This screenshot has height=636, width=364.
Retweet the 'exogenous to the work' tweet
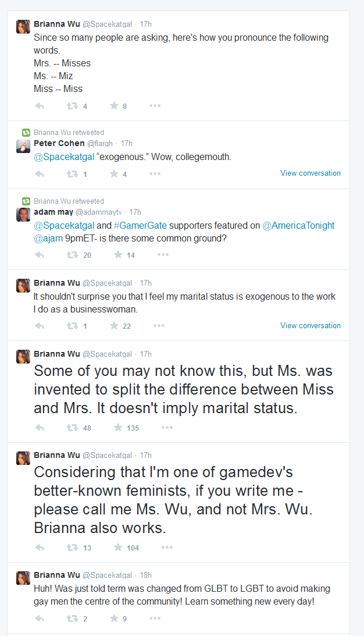coord(72,326)
